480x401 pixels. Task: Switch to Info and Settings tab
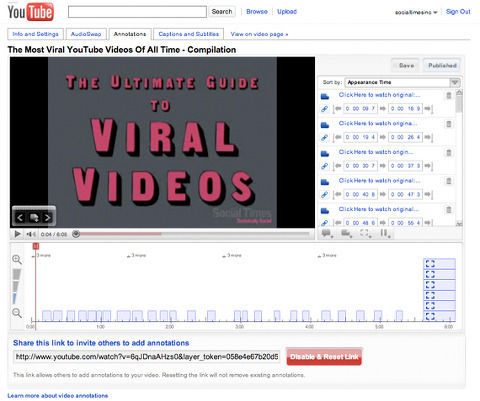[35, 34]
